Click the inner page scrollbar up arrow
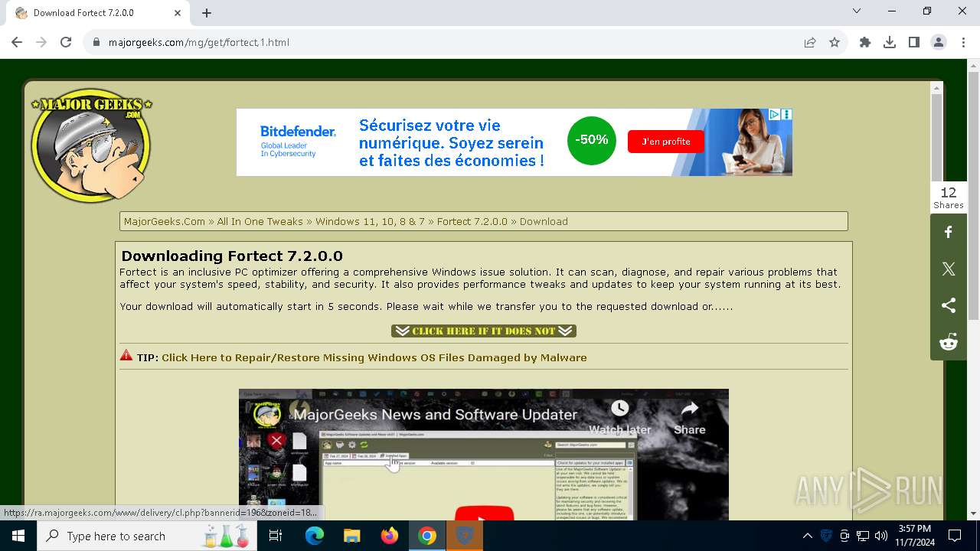Image resolution: width=980 pixels, height=551 pixels. (936, 88)
